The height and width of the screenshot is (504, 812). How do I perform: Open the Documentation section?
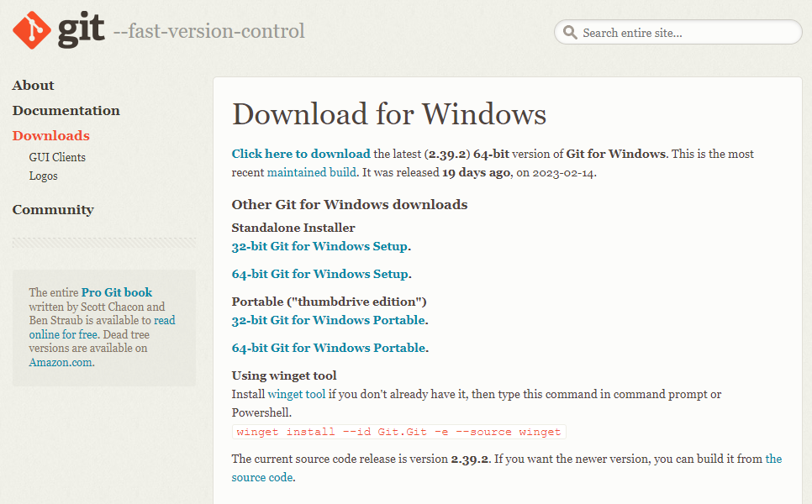pos(66,111)
